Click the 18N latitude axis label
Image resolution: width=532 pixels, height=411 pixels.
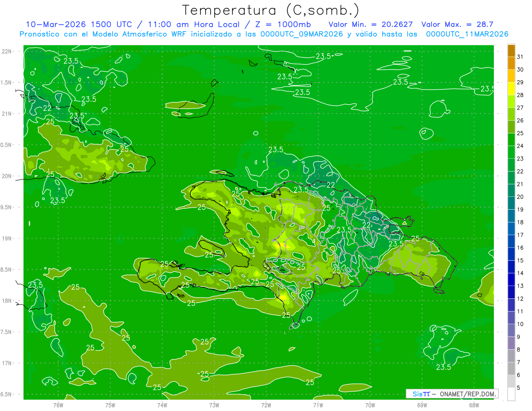(x=6, y=301)
